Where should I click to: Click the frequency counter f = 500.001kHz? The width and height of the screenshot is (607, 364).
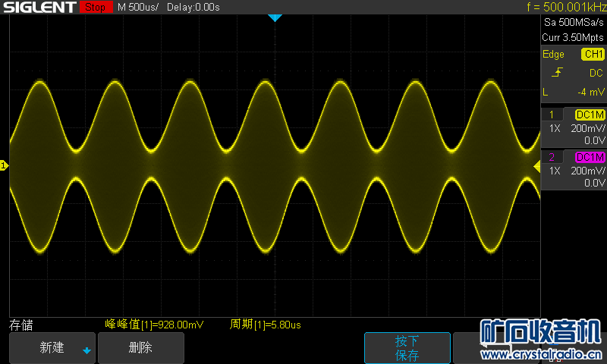click(567, 7)
